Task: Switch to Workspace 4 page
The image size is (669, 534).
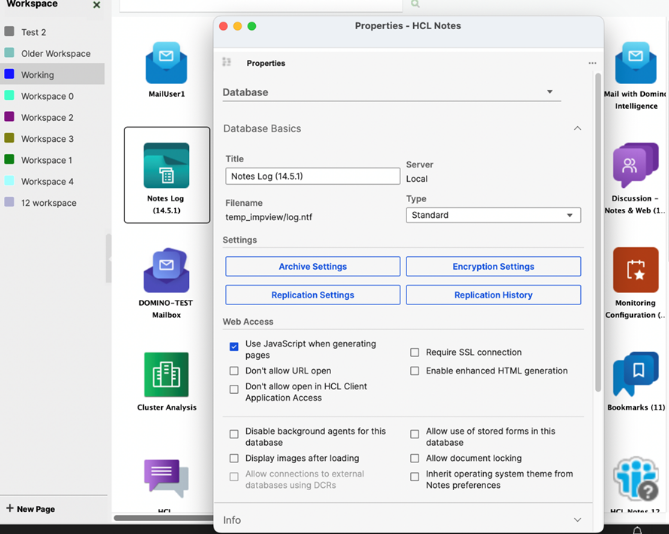Action: [52, 181]
